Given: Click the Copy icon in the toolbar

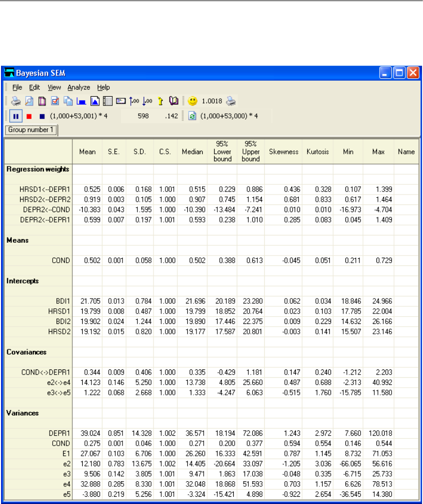Looking at the screenshot, I should 68,101.
